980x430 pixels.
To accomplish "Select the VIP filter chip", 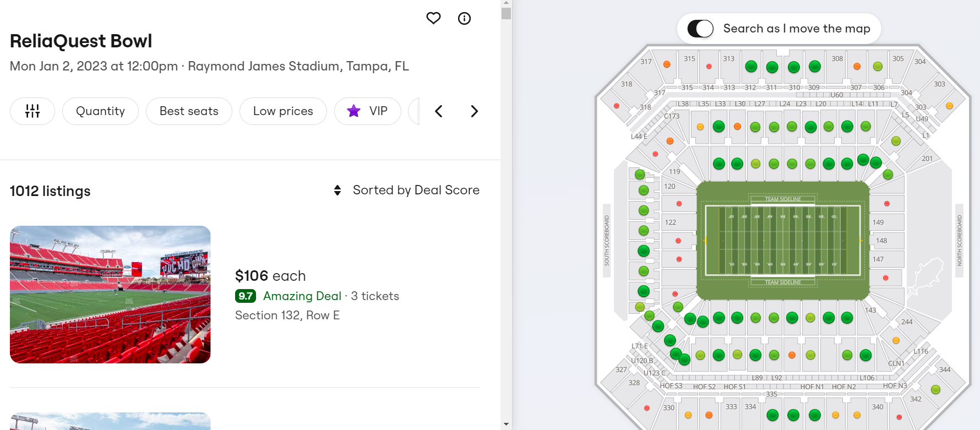I will pos(368,111).
